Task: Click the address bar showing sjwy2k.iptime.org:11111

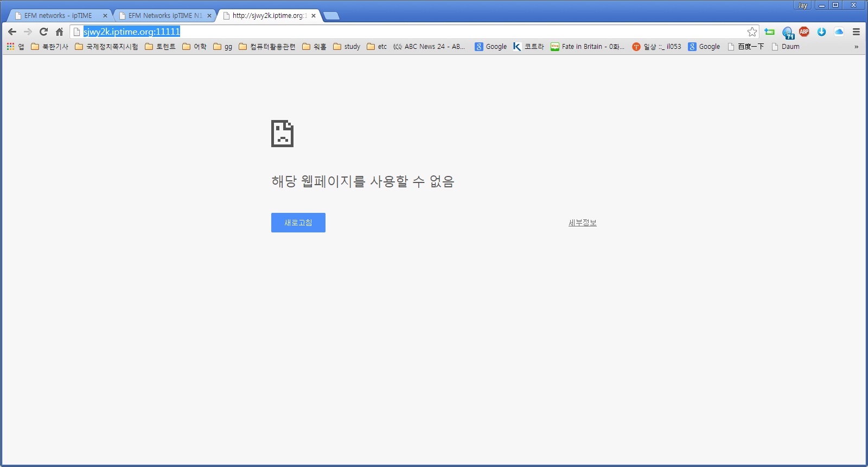Action: (415, 31)
